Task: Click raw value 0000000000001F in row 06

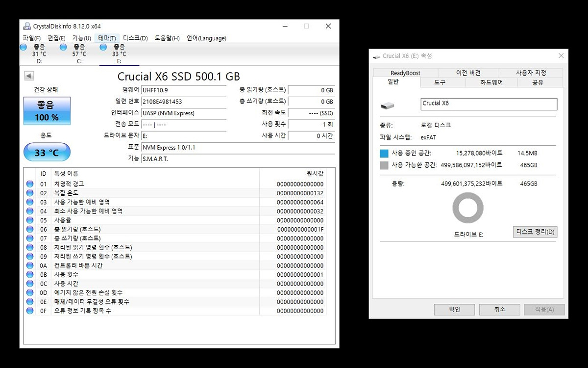Action: 300,229
